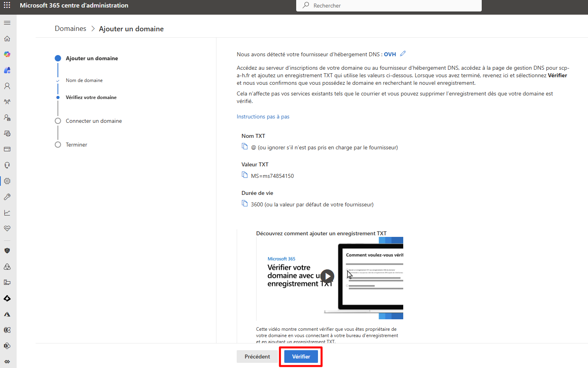The height and width of the screenshot is (368, 588).
Task: Play the TXT record tutorial video
Action: tap(327, 276)
